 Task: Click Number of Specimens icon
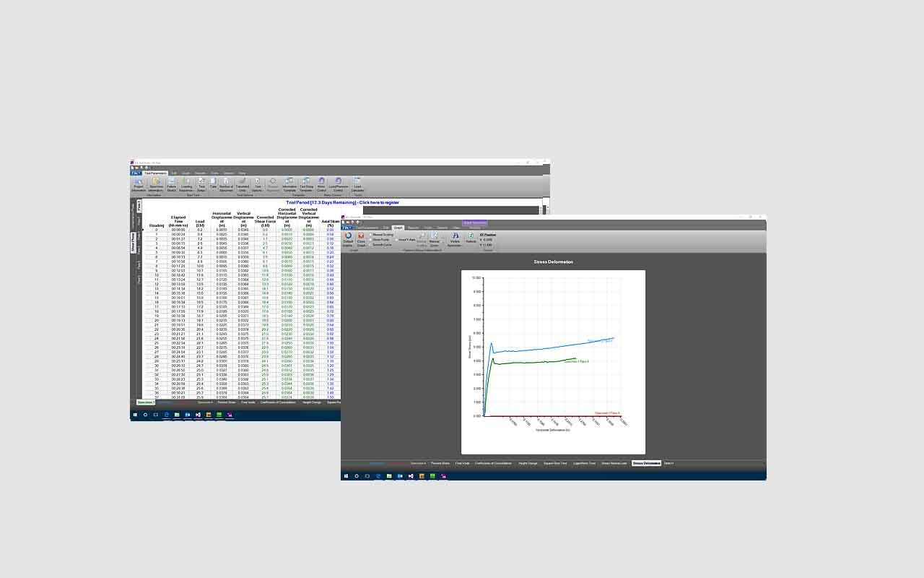click(226, 184)
